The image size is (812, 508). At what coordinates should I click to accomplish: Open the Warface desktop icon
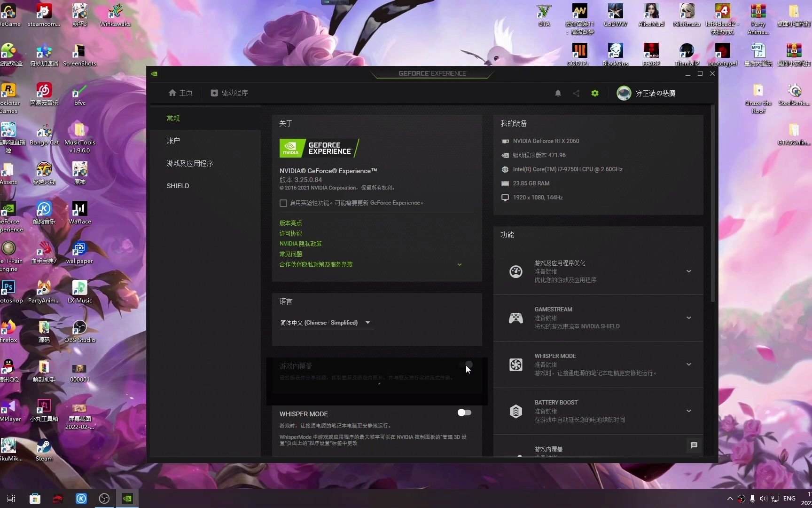[x=79, y=213]
